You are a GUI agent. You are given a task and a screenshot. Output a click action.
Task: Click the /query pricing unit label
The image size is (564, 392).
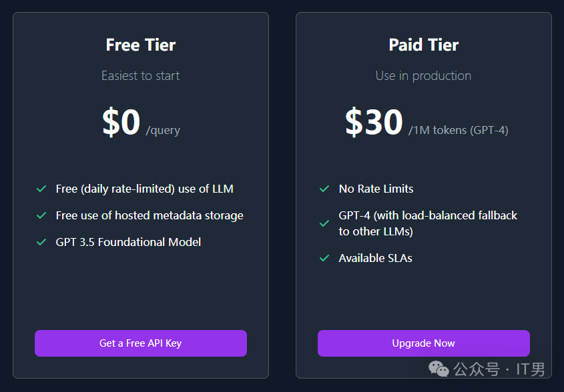click(163, 131)
